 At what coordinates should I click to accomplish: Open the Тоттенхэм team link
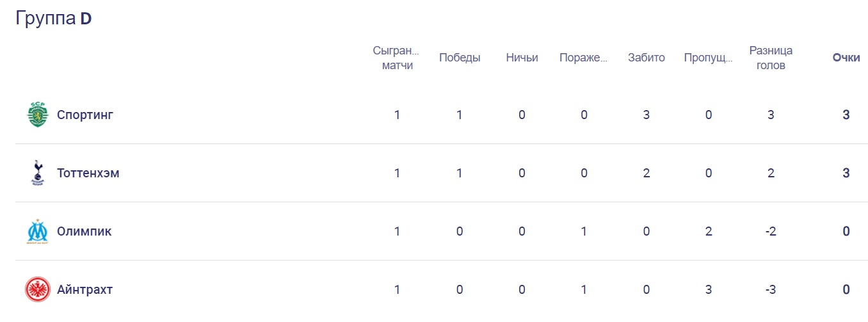tap(88, 173)
